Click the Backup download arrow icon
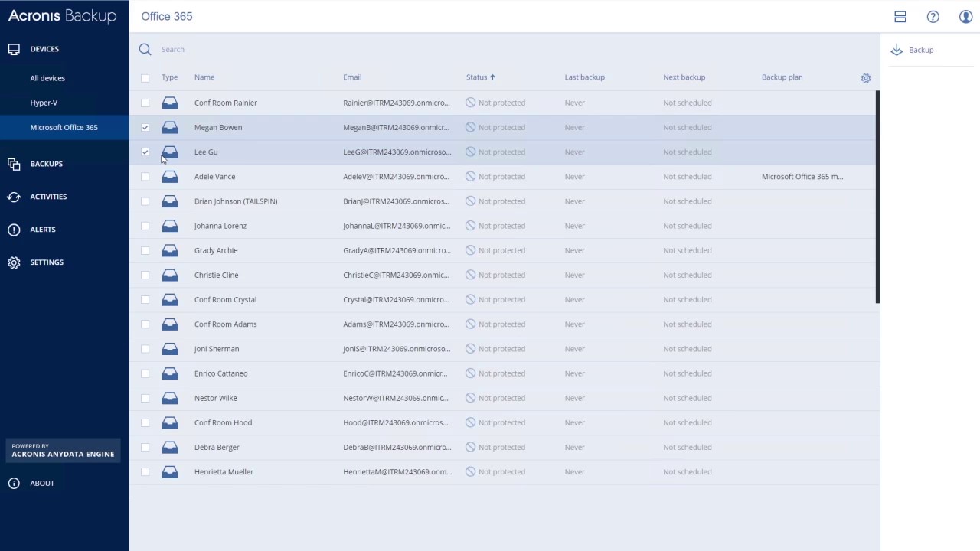The width and height of the screenshot is (980, 551). point(897,50)
